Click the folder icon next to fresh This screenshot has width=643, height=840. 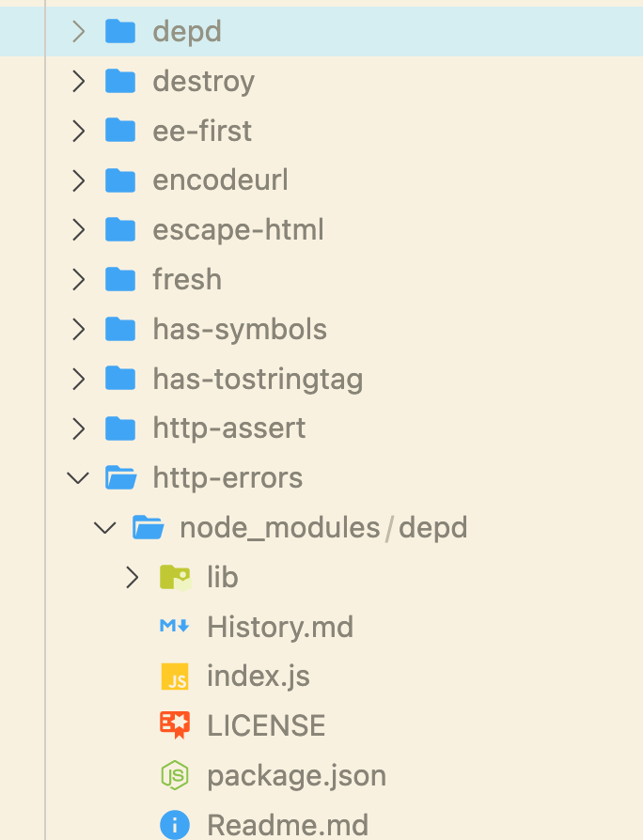click(120, 279)
